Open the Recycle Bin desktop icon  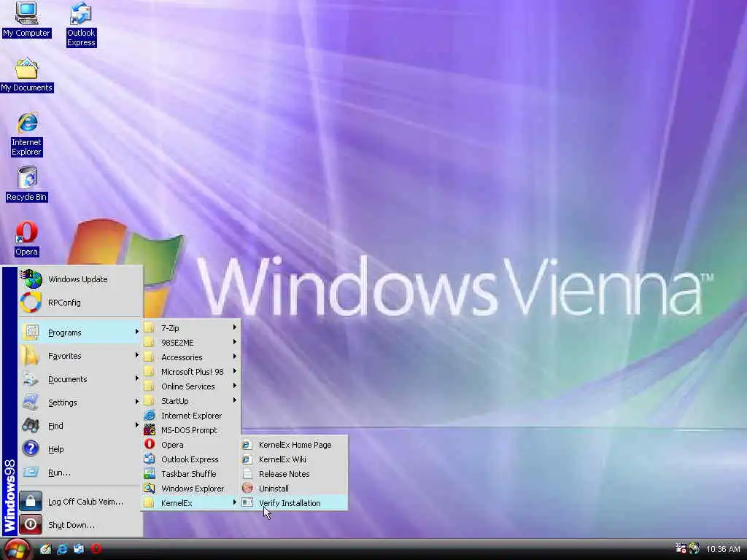click(x=27, y=184)
